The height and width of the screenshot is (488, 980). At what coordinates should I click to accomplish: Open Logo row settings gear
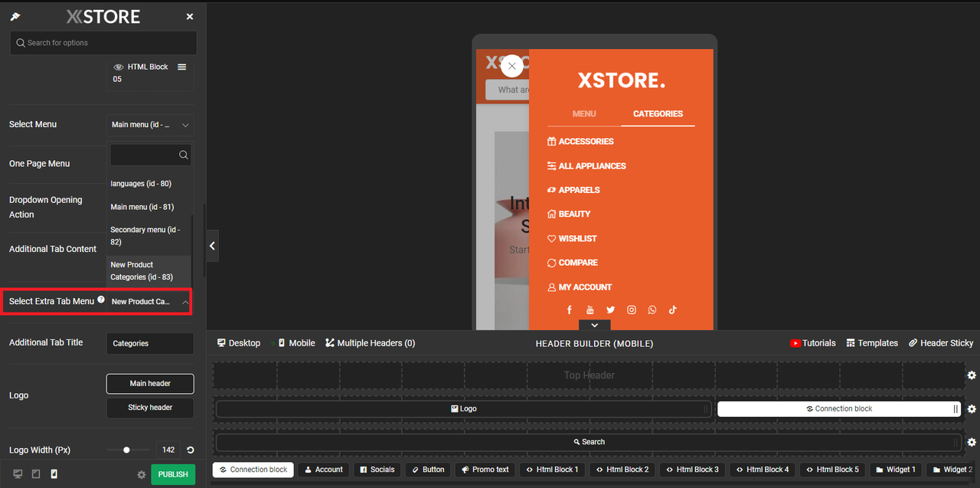pyautogui.click(x=972, y=409)
